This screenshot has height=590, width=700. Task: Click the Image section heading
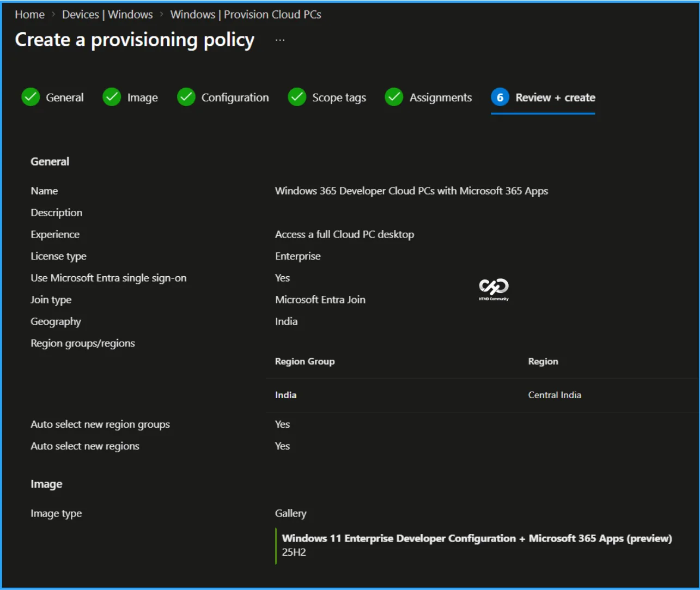pos(46,484)
